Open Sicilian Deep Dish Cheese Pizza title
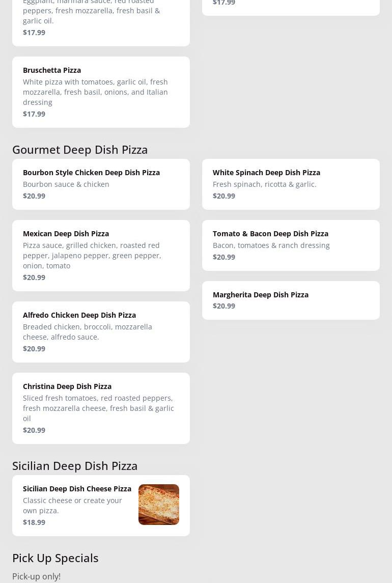The image size is (392, 583). point(77,489)
